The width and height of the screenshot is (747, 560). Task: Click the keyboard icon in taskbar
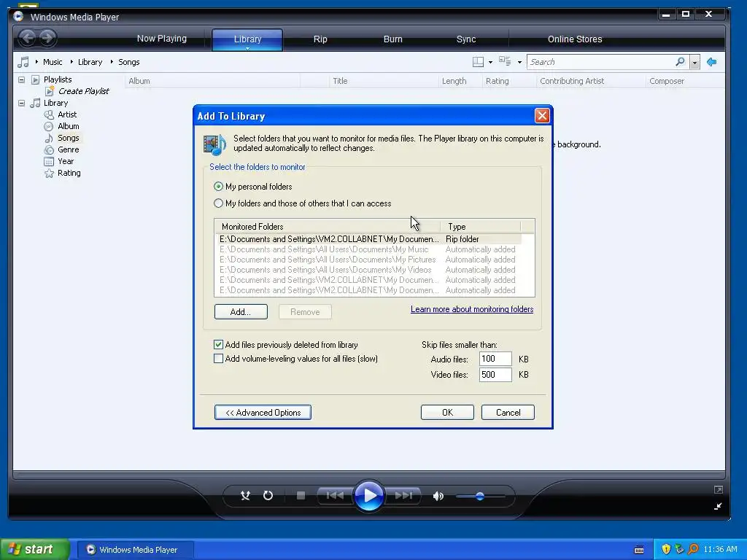point(639,550)
